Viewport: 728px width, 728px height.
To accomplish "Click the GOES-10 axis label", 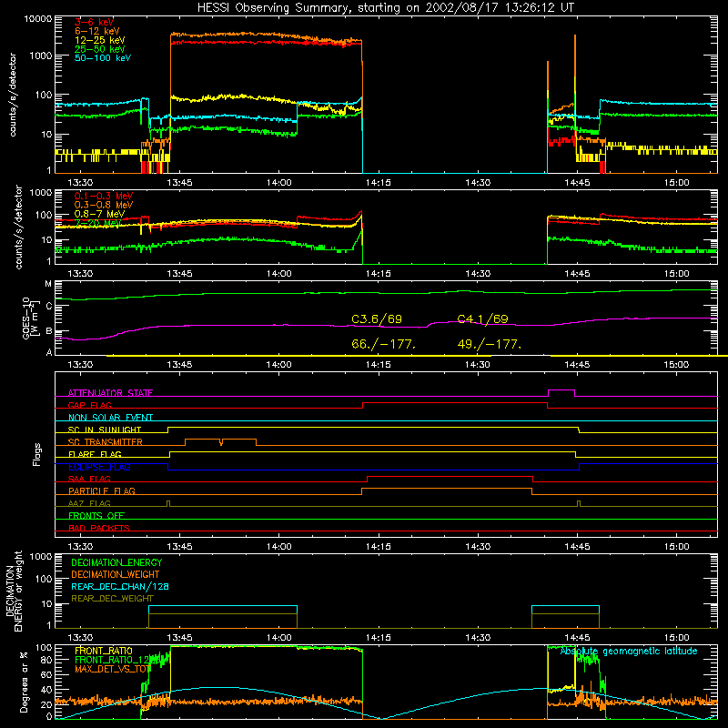I will 30,318.
